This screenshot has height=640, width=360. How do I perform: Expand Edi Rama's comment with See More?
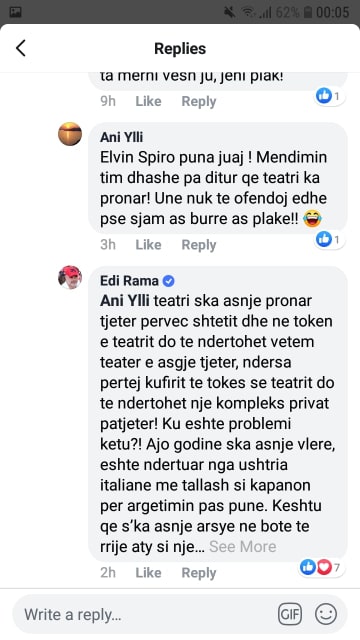pyautogui.click(x=242, y=546)
